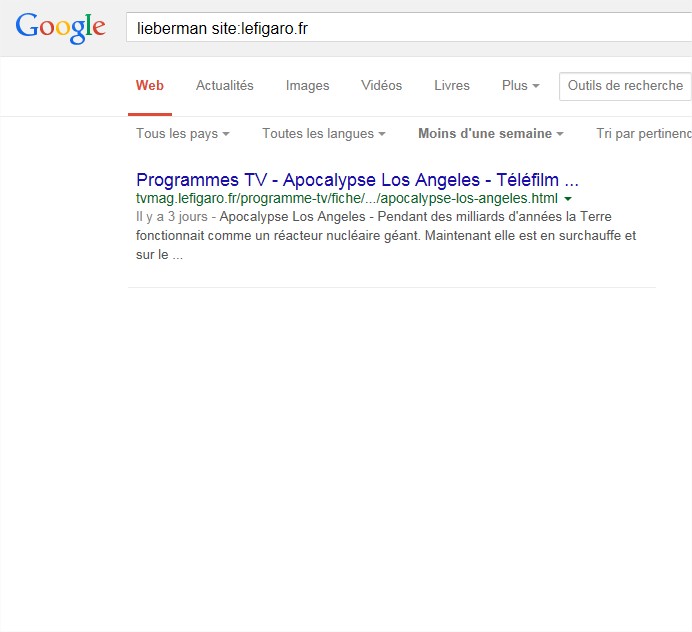Open the Images tab
The height and width of the screenshot is (632, 692).
pyautogui.click(x=308, y=86)
